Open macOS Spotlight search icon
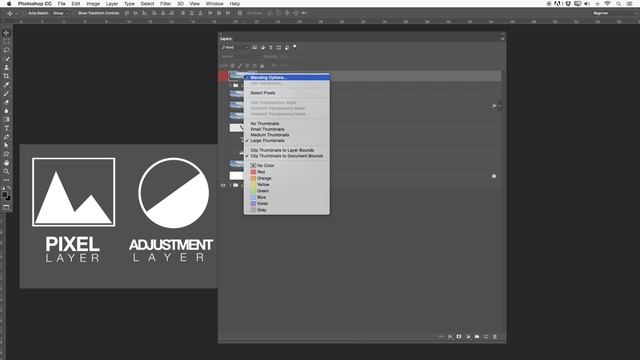This screenshot has width=640, height=360. pos(619,4)
